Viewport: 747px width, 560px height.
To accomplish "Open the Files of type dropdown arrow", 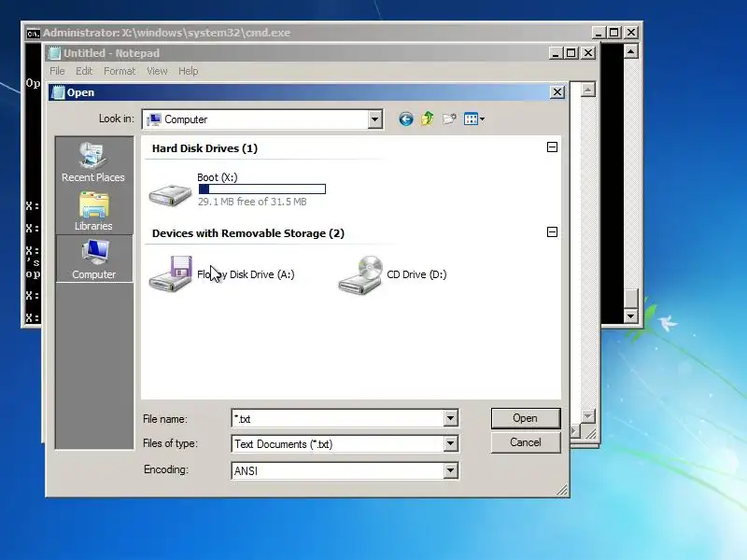I will [450, 444].
